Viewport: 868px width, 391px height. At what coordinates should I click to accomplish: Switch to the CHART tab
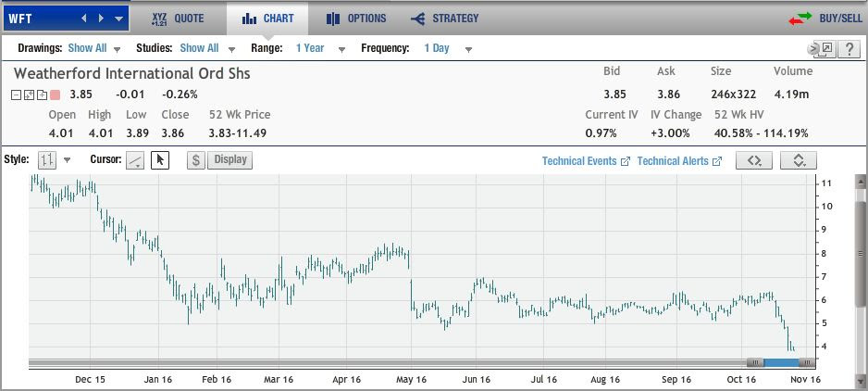click(267, 19)
